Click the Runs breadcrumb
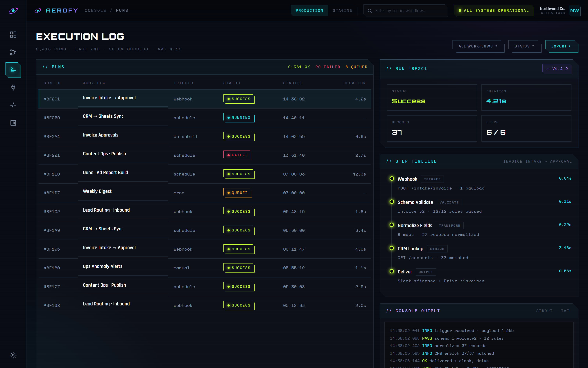This screenshot has height=368, width=588. (x=122, y=10)
